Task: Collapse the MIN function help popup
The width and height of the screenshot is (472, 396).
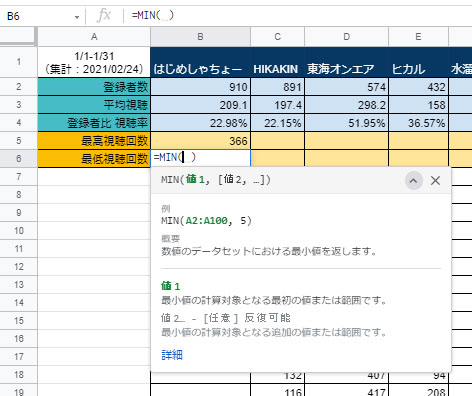Action: coord(414,181)
